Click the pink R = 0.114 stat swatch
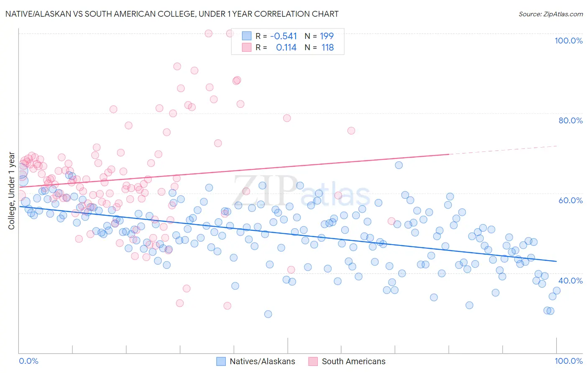 pyautogui.click(x=247, y=47)
